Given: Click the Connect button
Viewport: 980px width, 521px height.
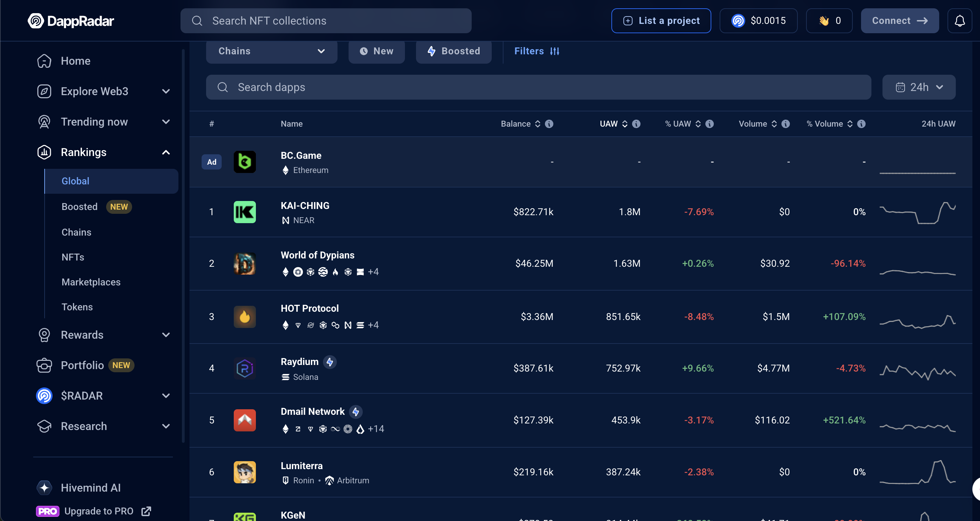Looking at the screenshot, I should pyautogui.click(x=899, y=20).
